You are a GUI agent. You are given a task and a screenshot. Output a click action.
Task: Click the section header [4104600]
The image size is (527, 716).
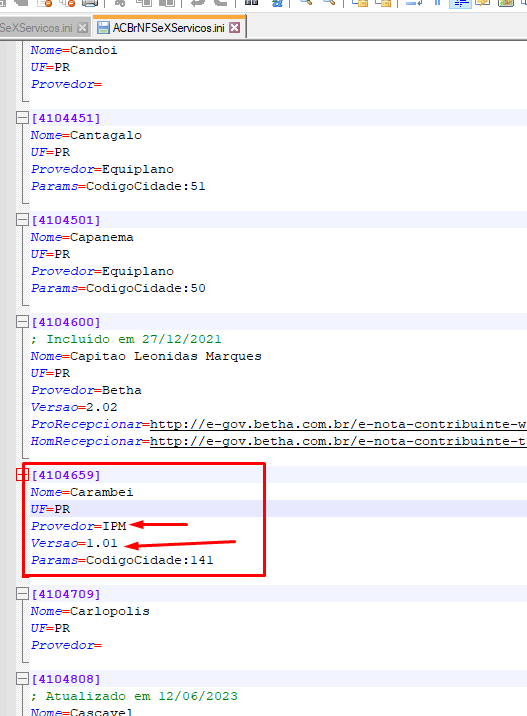66,322
